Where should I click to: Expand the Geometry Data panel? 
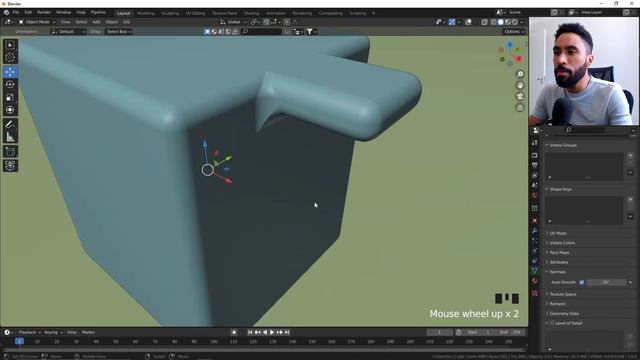[x=564, y=313]
